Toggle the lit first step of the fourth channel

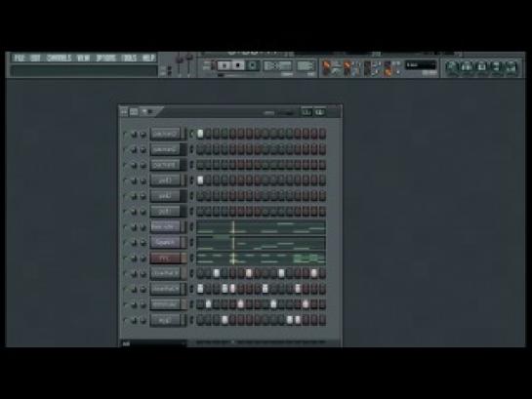pos(200,180)
